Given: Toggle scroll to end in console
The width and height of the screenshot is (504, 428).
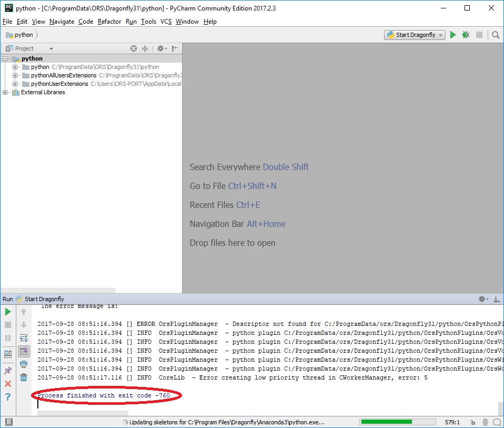Looking at the screenshot, I should [23, 351].
